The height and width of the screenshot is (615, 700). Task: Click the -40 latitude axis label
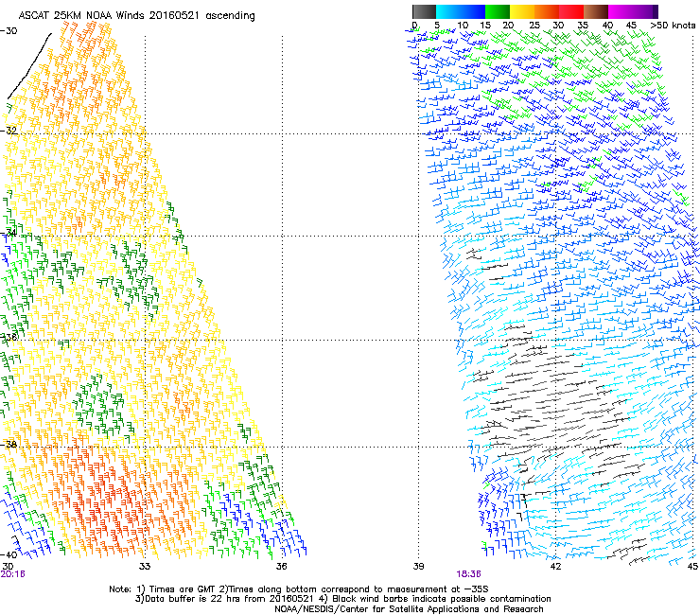pos(9,554)
